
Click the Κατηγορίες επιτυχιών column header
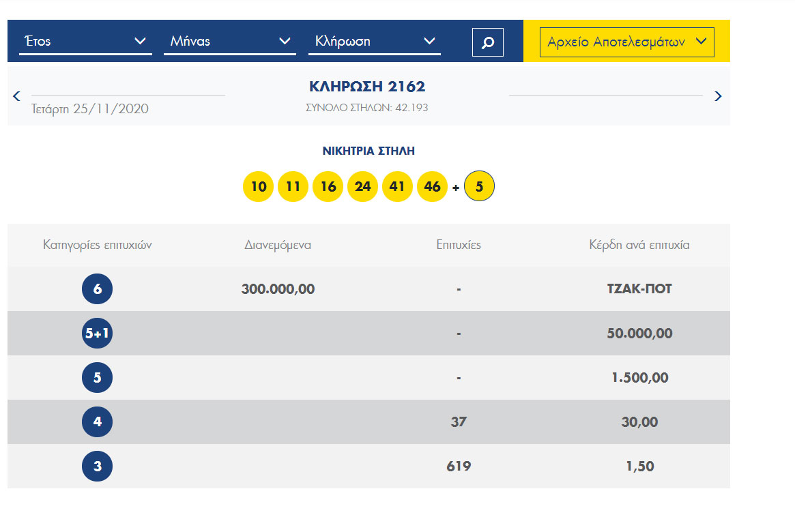coord(97,245)
